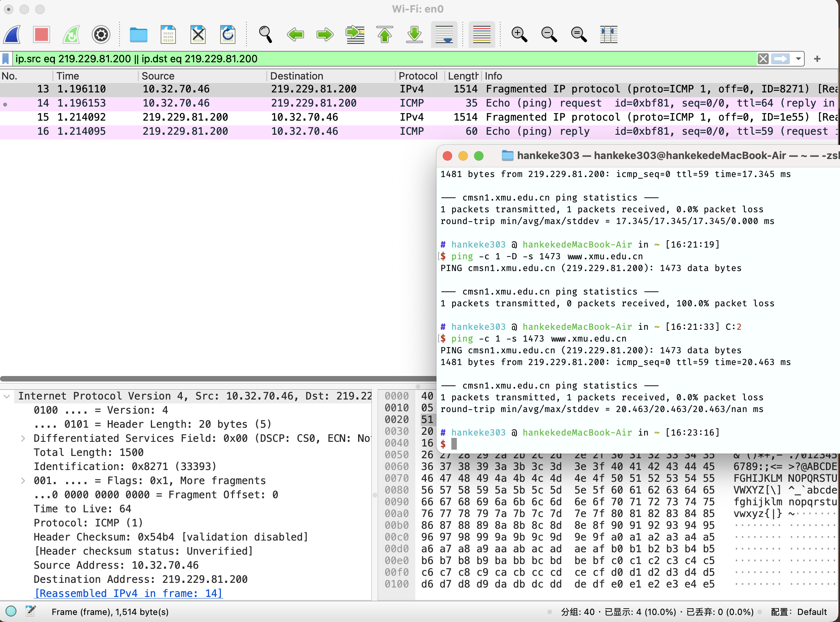The height and width of the screenshot is (622, 840).
Task: Go forward in packet history
Action: (325, 34)
